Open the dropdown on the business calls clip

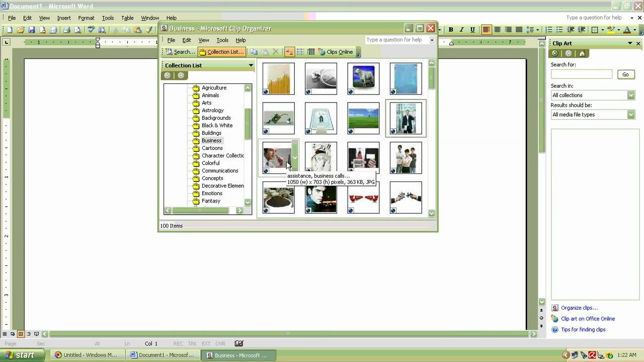coord(295,158)
